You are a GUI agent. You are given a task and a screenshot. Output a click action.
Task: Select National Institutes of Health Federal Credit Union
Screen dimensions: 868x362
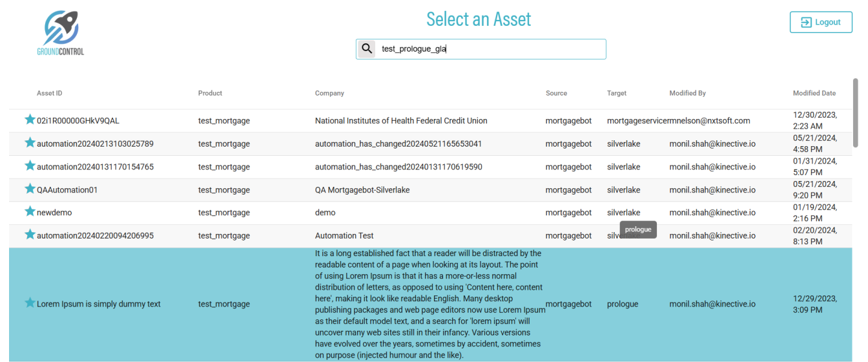(401, 121)
